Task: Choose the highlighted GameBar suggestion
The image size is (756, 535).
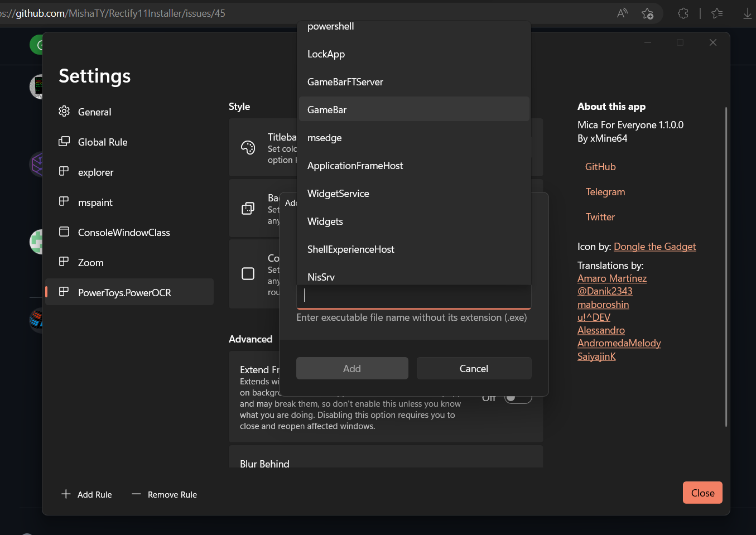Action: 414,109
